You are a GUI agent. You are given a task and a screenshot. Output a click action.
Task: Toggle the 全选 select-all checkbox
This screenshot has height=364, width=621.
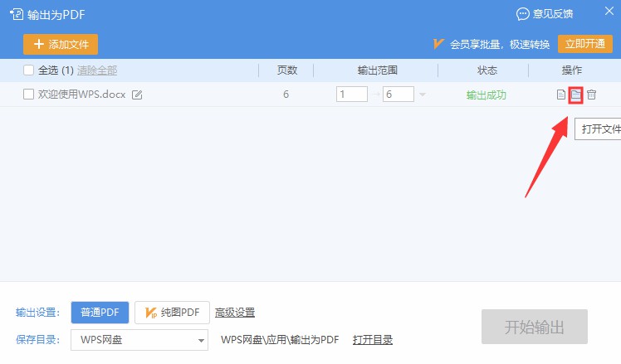point(29,70)
